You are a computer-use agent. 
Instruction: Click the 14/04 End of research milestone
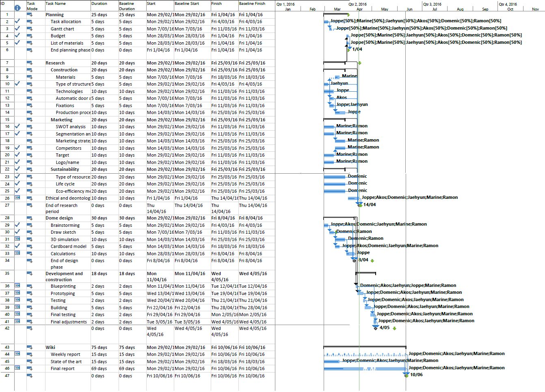pyautogui.click(x=360, y=205)
